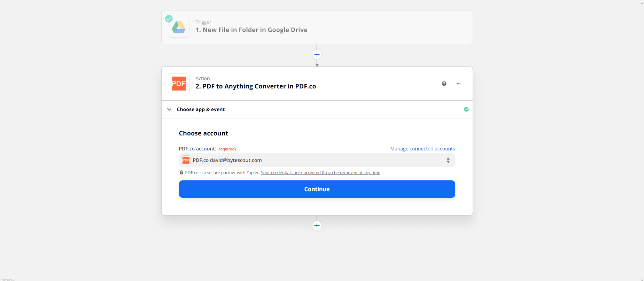Click the scrollbar up arrow
The height and width of the screenshot is (281, 644).
[x=642, y=3]
